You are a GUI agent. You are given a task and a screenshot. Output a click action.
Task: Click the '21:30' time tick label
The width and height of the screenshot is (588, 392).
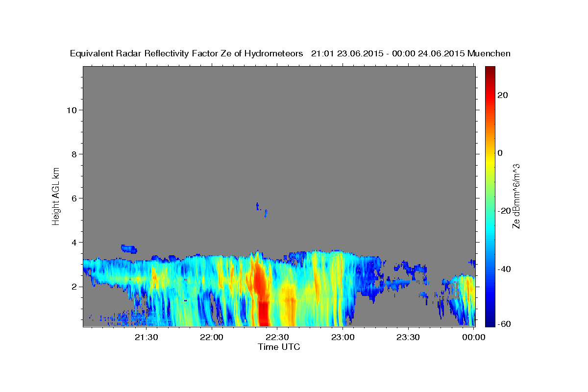tap(146, 337)
